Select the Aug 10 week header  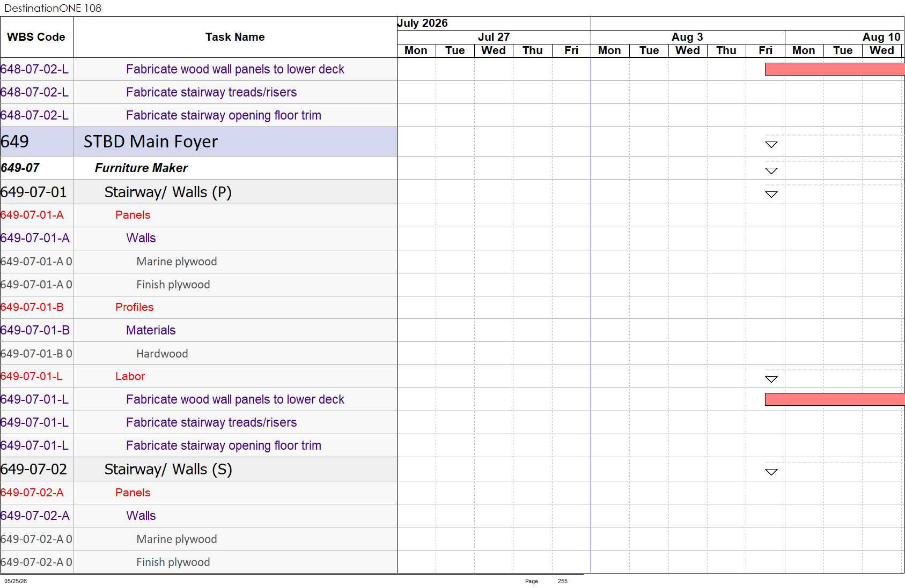881,37
